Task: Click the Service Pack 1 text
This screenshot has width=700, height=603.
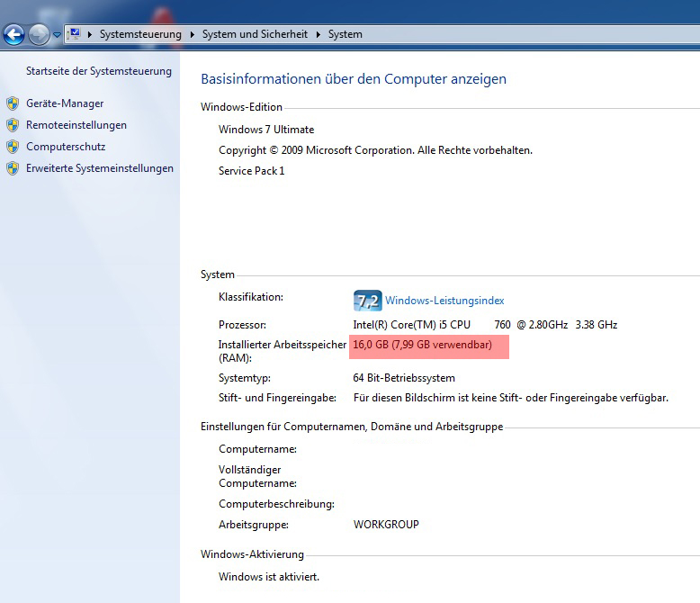Action: [251, 171]
